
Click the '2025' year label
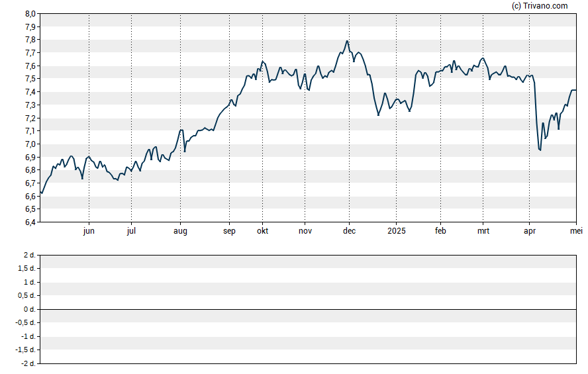tap(397, 231)
